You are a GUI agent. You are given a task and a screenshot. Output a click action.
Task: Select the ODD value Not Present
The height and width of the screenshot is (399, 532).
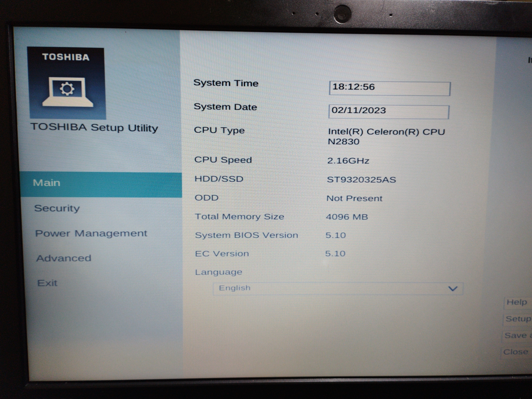[354, 198]
